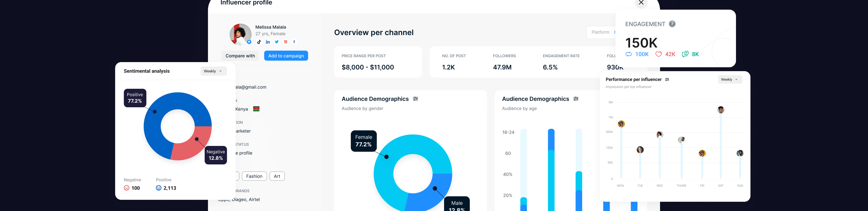The image size is (868, 211).
Task: Open Melissa Malala's Twitter icon
Action: pos(277,42)
